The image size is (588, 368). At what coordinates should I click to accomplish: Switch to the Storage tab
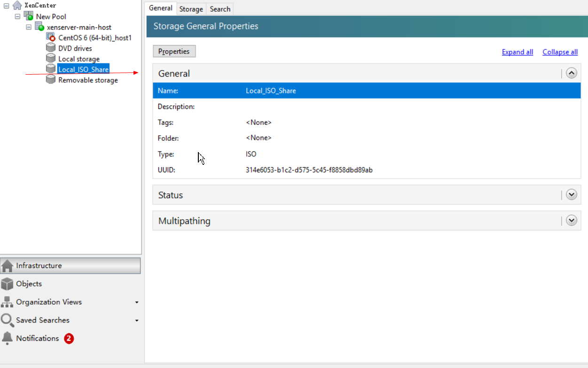[191, 9]
